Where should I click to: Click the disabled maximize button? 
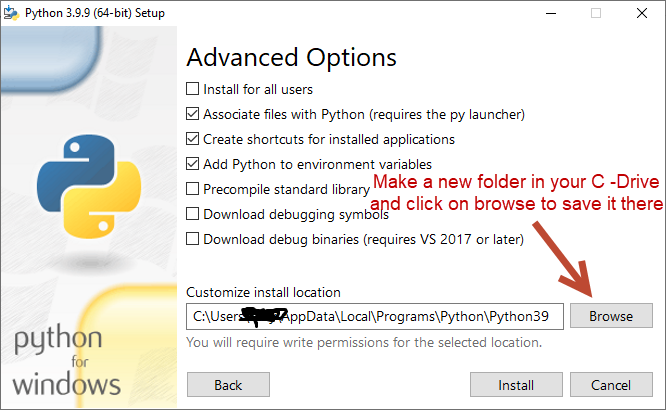pyautogui.click(x=597, y=13)
